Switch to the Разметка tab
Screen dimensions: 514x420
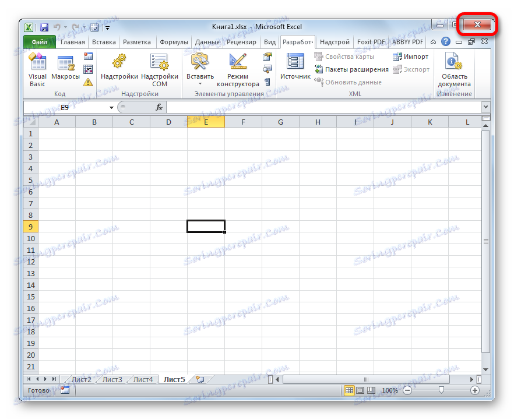137,42
